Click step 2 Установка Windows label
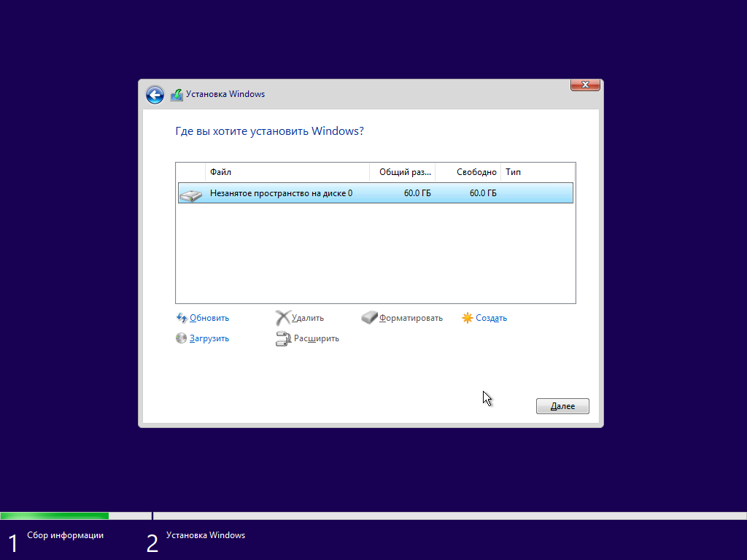Image resolution: width=747 pixels, height=560 pixels. pos(206,535)
